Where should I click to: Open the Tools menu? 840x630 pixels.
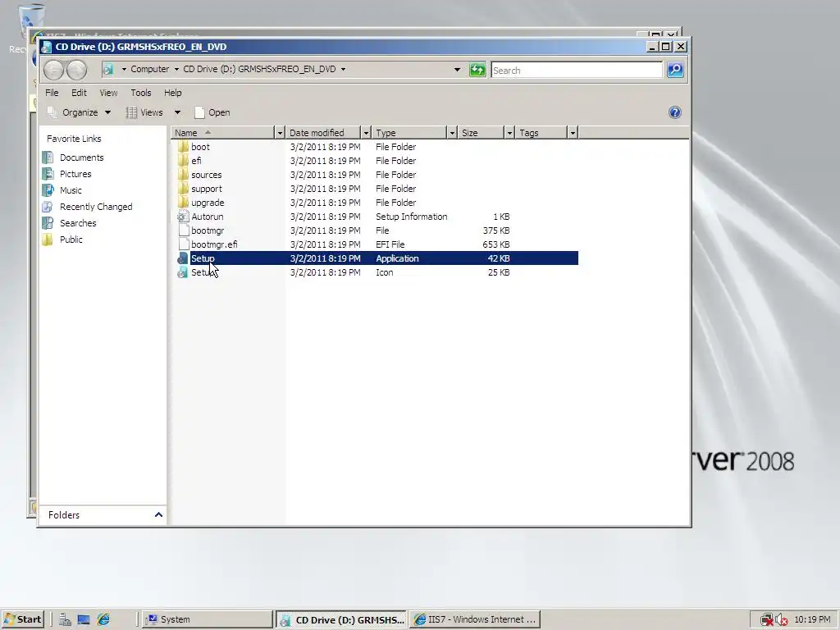pyautogui.click(x=141, y=93)
